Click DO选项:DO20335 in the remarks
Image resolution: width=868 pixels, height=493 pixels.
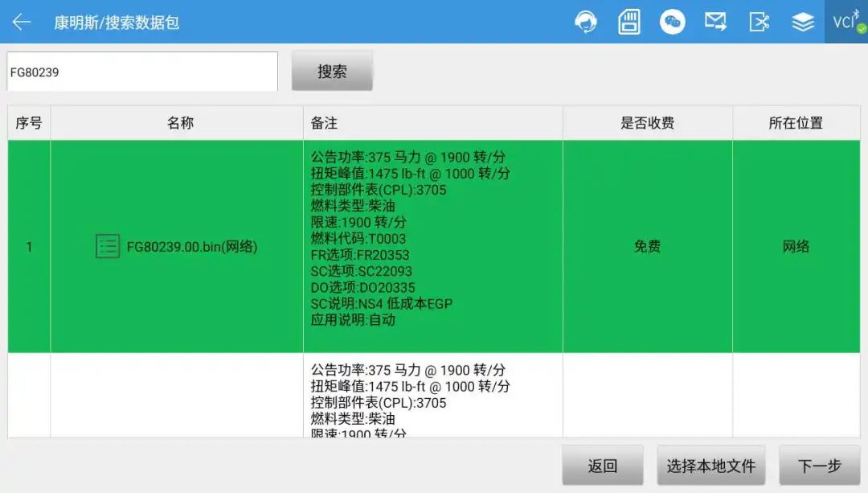(x=362, y=287)
